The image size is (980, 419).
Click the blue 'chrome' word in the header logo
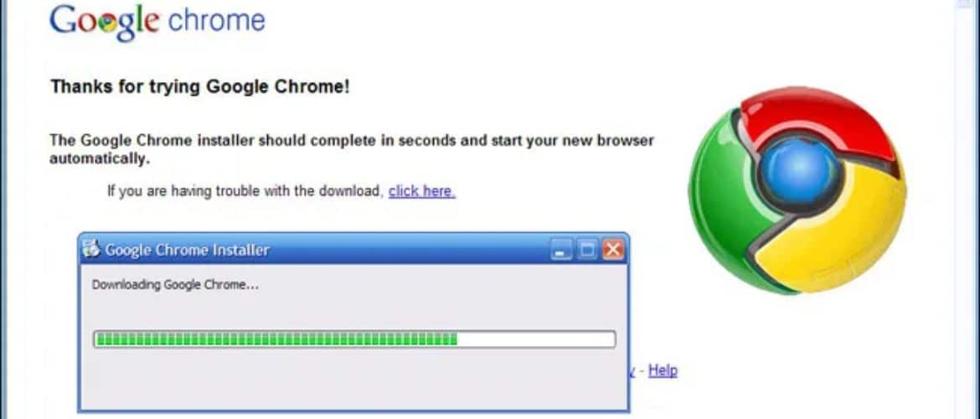(217, 21)
